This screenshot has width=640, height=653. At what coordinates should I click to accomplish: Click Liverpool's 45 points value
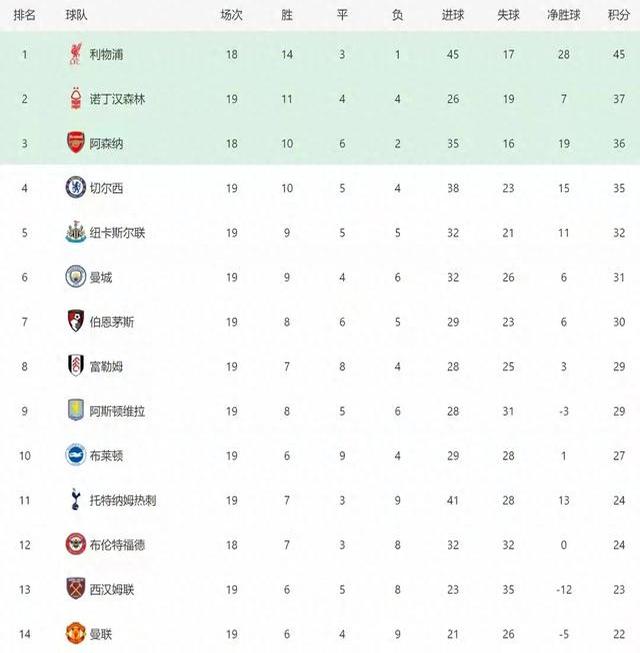click(618, 54)
